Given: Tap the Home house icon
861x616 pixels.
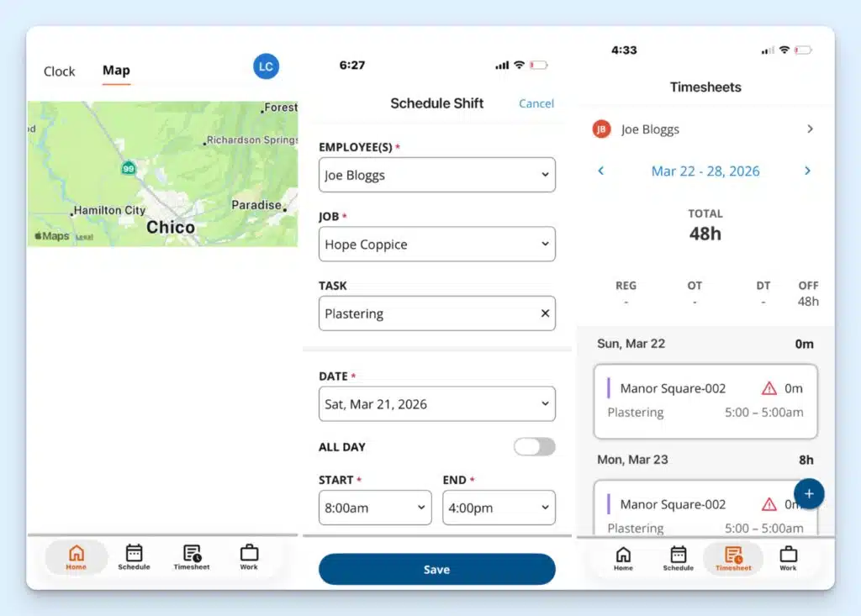Looking at the screenshot, I should (76, 551).
